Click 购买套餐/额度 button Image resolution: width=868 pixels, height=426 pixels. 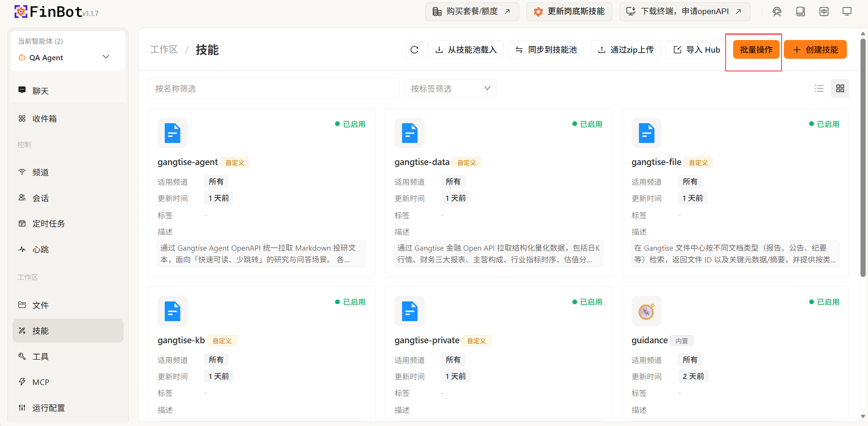point(472,11)
